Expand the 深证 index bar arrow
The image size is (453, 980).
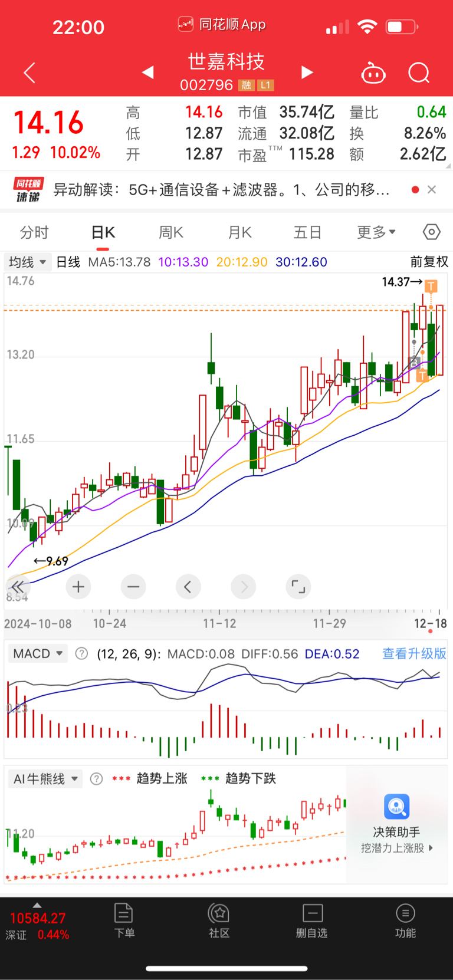pos(37,905)
